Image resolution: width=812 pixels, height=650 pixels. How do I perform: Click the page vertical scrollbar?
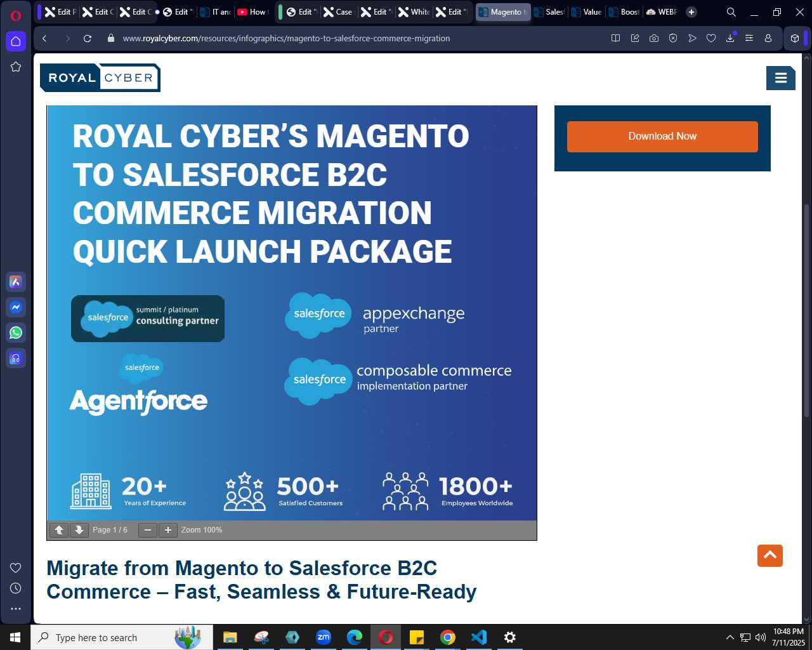(807, 310)
